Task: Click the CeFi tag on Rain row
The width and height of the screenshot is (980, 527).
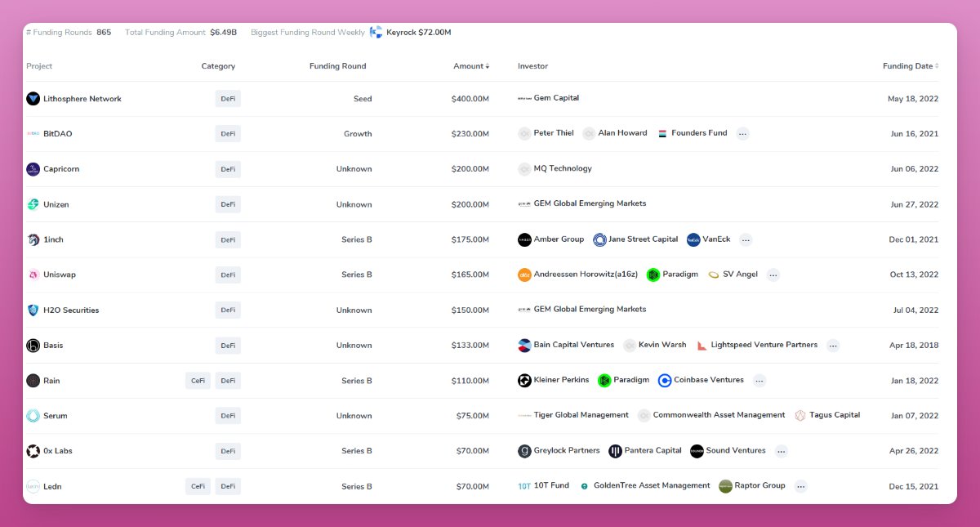Action: click(x=198, y=381)
